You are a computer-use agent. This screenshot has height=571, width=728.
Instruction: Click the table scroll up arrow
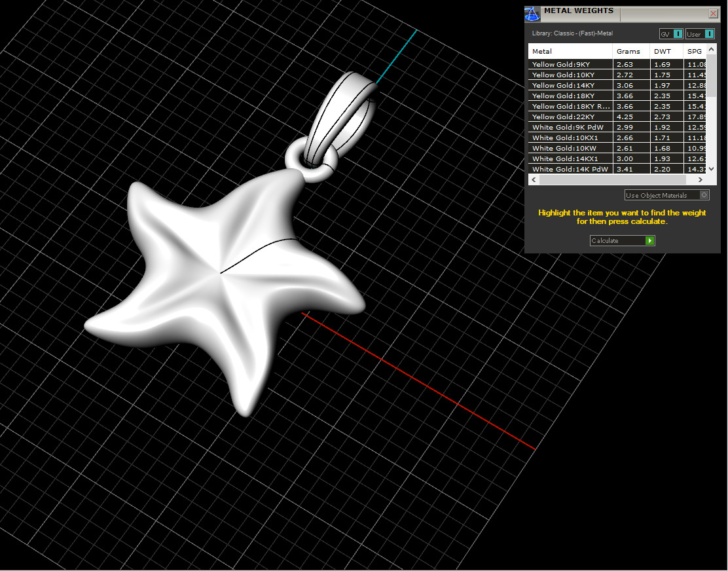[711, 49]
